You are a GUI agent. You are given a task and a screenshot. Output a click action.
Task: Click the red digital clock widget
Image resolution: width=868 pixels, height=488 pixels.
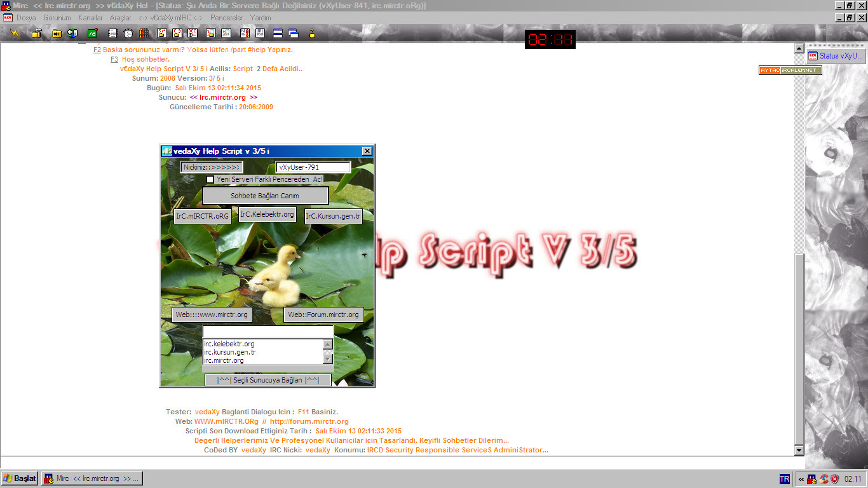coord(550,39)
